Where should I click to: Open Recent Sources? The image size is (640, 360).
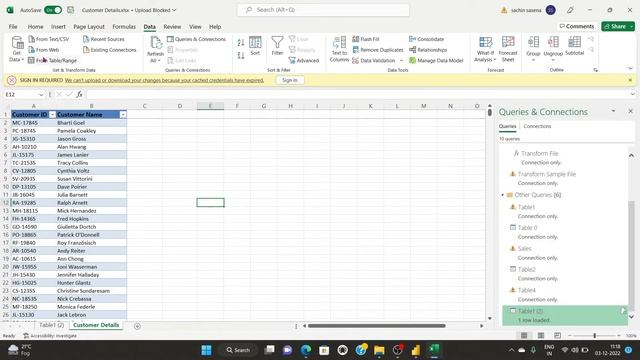104,39
